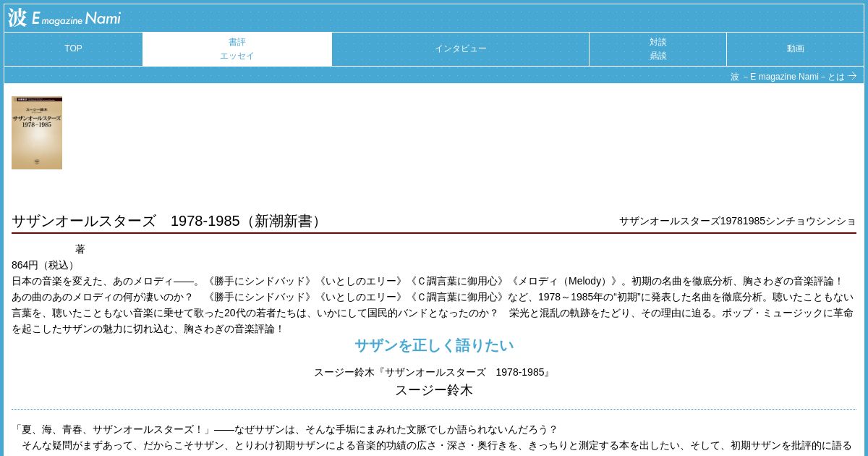
Task: Open the TOP navigation tab
Action: click(73, 48)
